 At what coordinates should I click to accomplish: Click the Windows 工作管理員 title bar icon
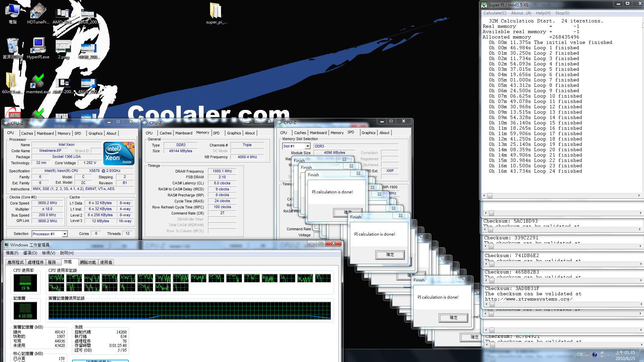click(x=6, y=245)
